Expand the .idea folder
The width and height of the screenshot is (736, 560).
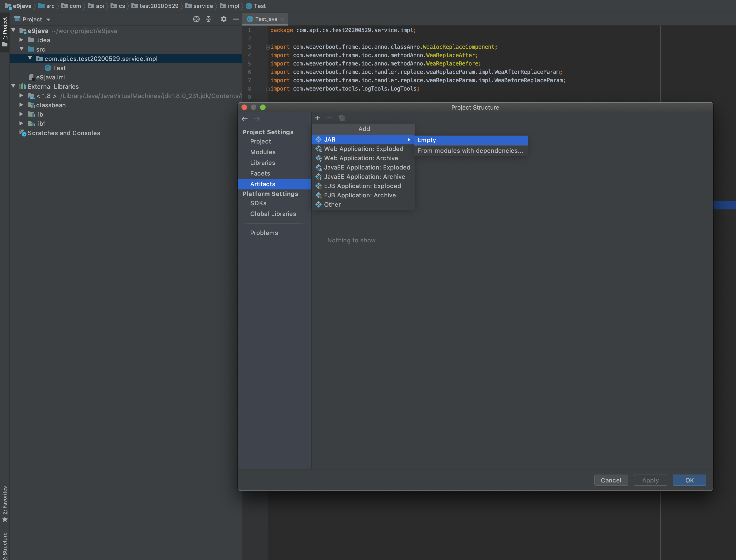pyautogui.click(x=21, y=40)
